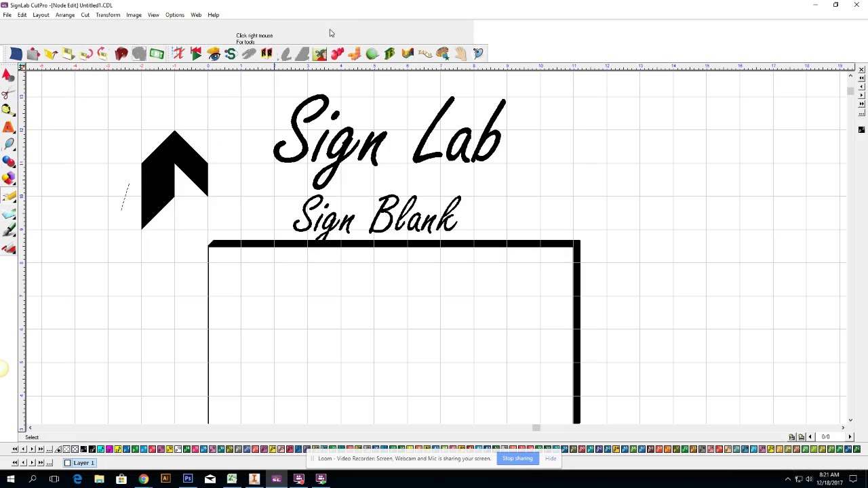Click the RR toolbar icon
Image resolution: width=868 pixels, height=488 pixels.
click(267, 54)
